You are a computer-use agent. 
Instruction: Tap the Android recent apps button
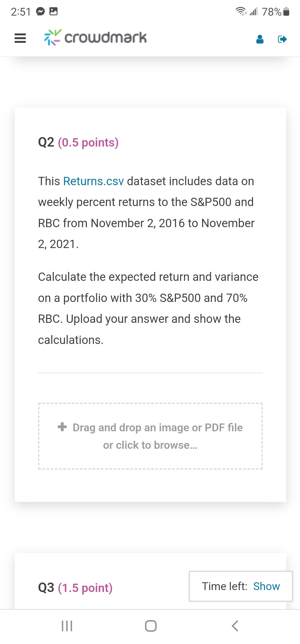click(67, 626)
